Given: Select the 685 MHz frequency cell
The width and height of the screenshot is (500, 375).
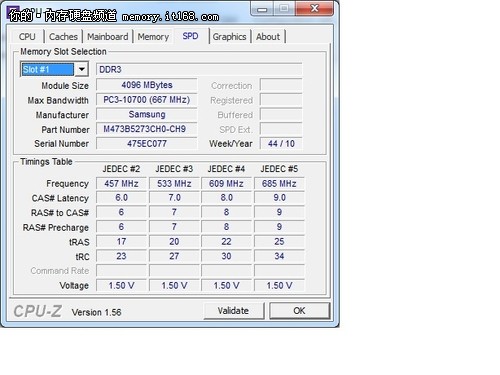Looking at the screenshot, I should click(279, 183).
